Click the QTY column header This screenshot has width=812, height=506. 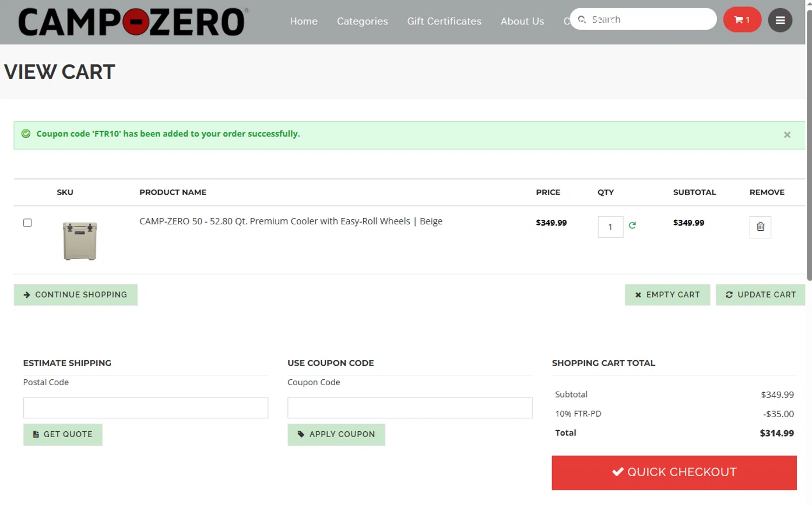[606, 192]
